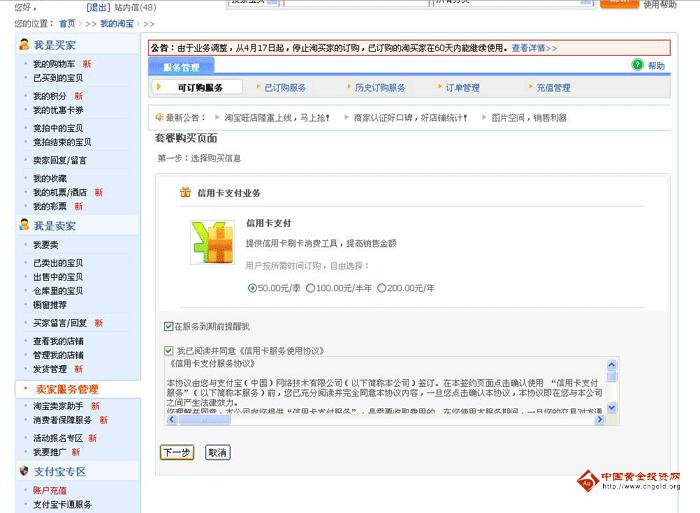Go to 首页 in breadcrumb
The height and width of the screenshot is (513, 700).
coord(67,24)
